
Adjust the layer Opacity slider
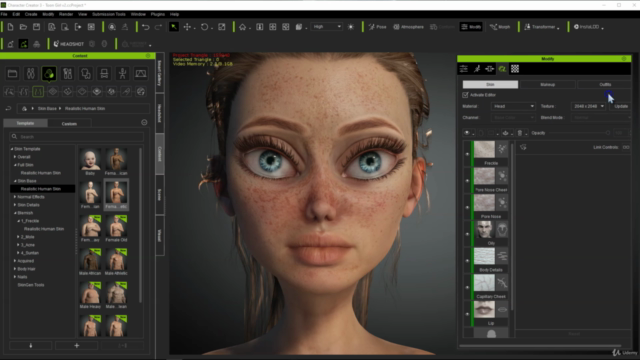[x=580, y=133]
